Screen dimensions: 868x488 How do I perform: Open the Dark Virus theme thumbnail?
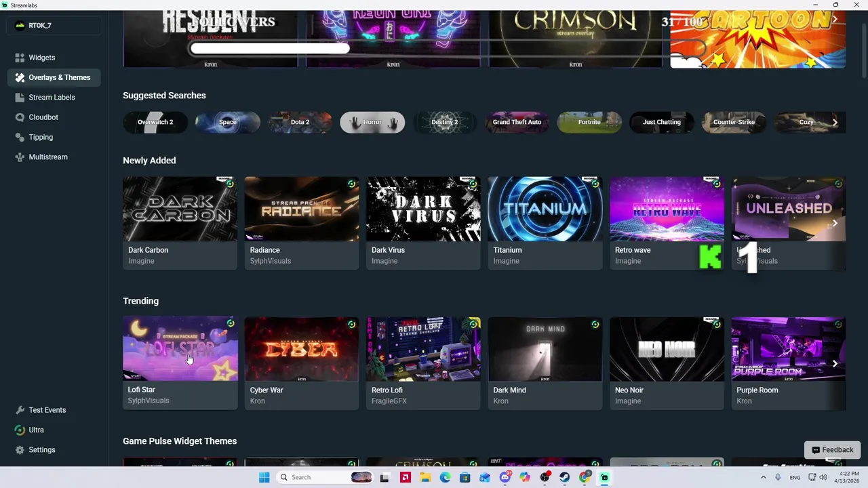coord(423,209)
